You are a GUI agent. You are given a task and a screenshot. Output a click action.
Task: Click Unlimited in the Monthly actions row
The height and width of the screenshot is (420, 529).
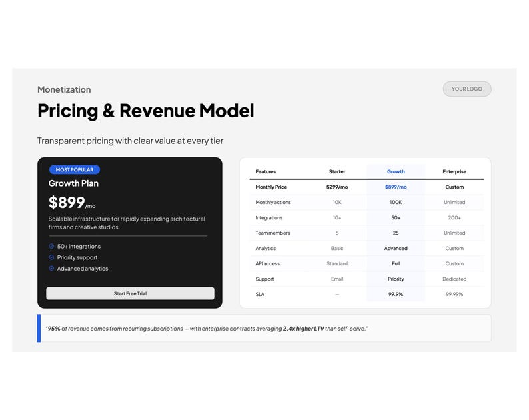454,202
